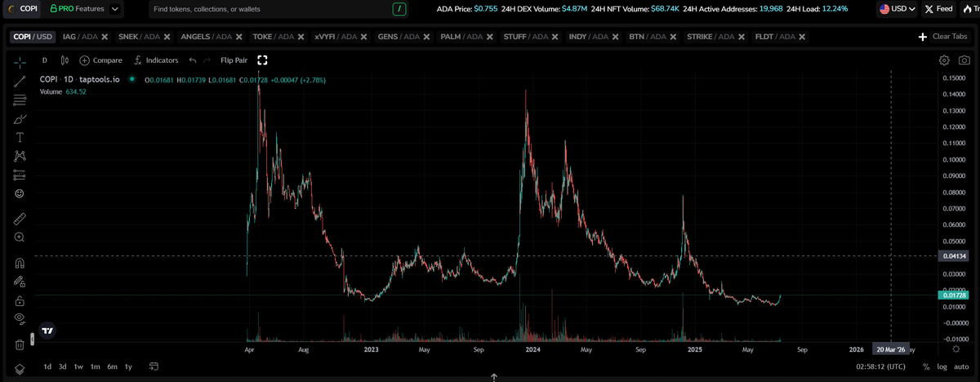
Task: Select the ruler measure tool
Action: (20, 219)
